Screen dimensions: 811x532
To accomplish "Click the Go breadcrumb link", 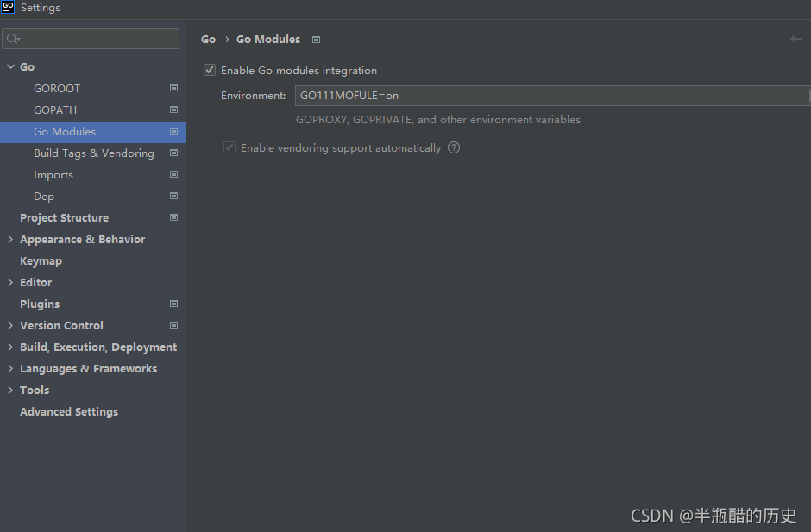I will tap(208, 39).
